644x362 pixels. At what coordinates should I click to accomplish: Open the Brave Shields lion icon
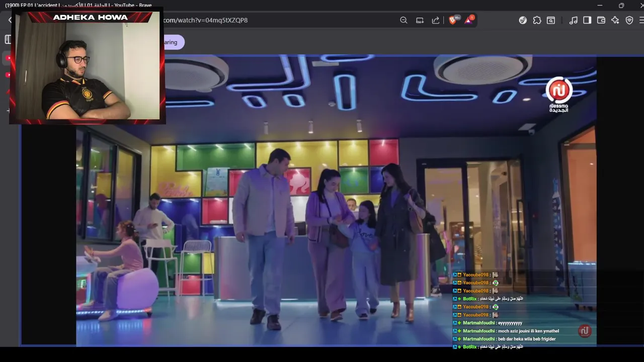(x=453, y=20)
